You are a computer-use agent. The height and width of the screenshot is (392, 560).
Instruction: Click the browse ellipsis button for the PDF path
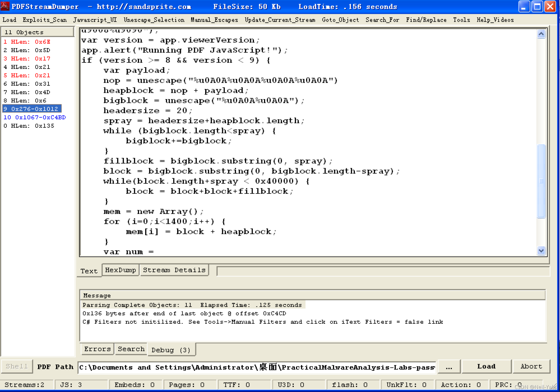pos(449,367)
